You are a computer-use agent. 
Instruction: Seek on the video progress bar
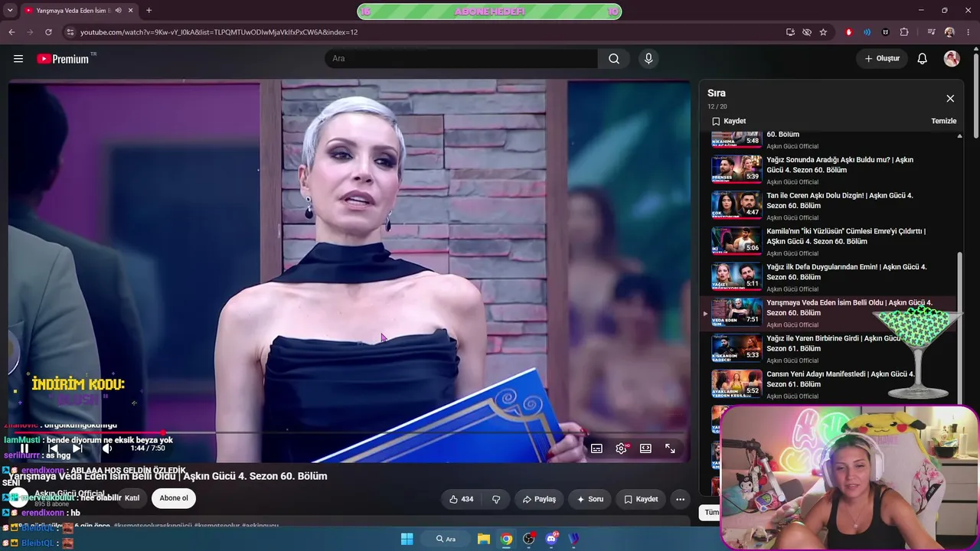click(x=349, y=433)
